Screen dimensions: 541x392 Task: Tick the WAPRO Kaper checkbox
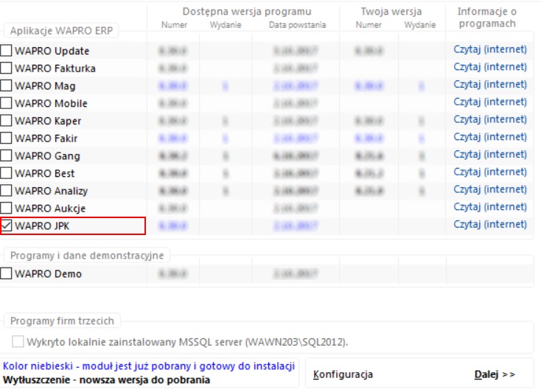6,120
